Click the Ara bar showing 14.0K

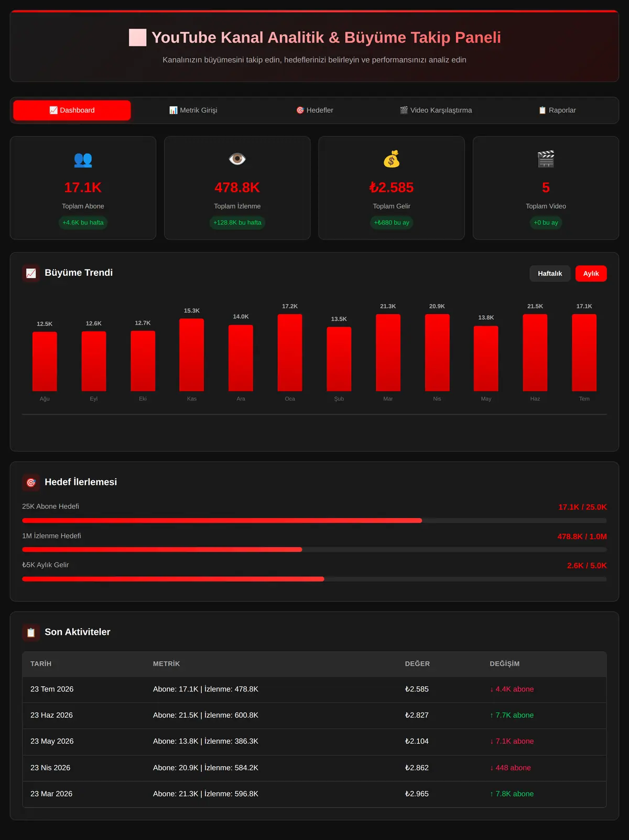click(x=241, y=358)
